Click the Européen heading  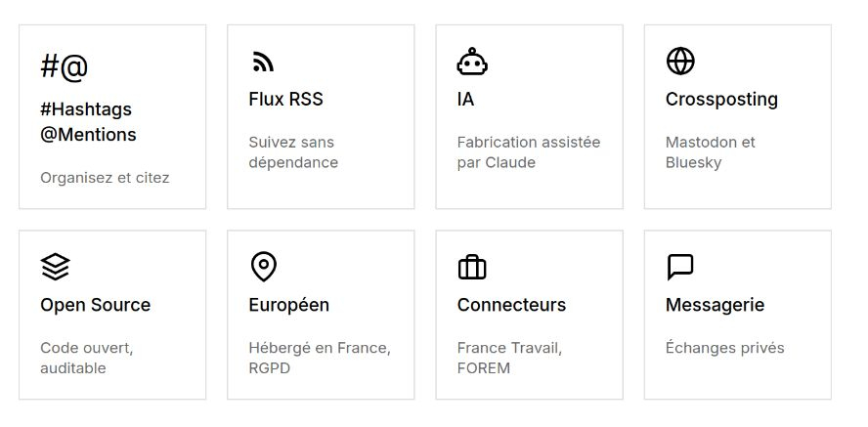[288, 305]
